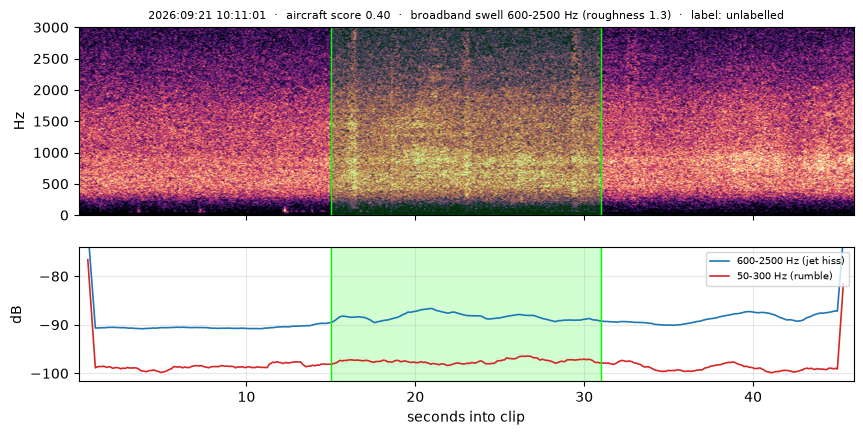The image size is (863, 435).
Task: Click the green end marker line in spectrogram
Action: [x=601, y=121]
